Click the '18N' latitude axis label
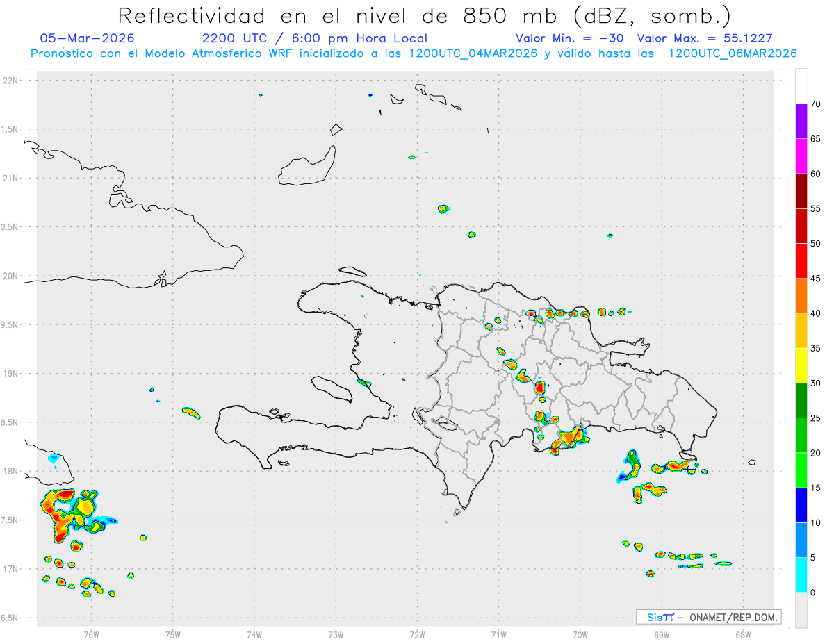Image resolution: width=834 pixels, height=644 pixels. pyautogui.click(x=11, y=472)
